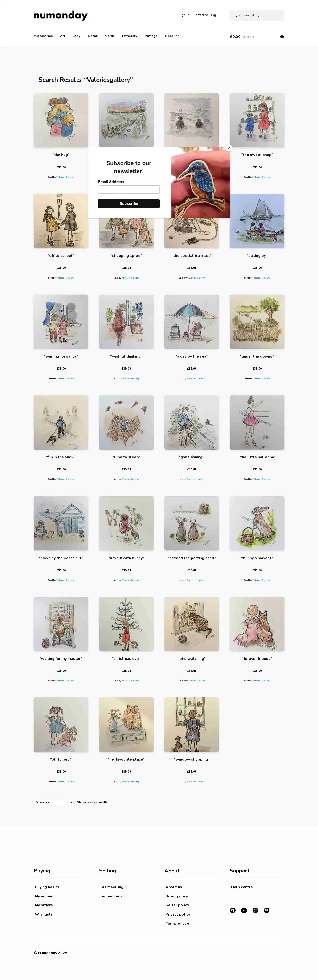Open the Vintage category
The image size is (318, 980).
[151, 36]
